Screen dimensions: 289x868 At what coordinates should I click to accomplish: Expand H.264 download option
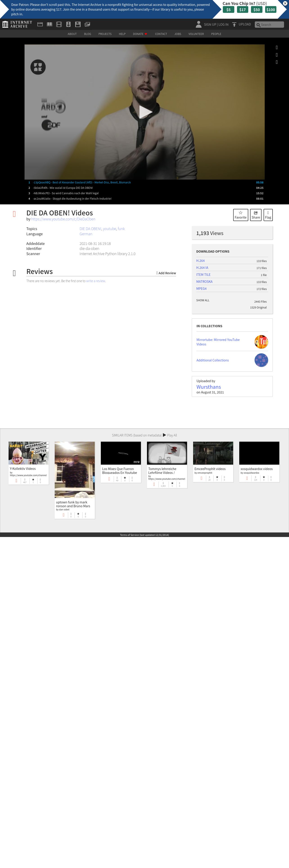[x=201, y=261]
